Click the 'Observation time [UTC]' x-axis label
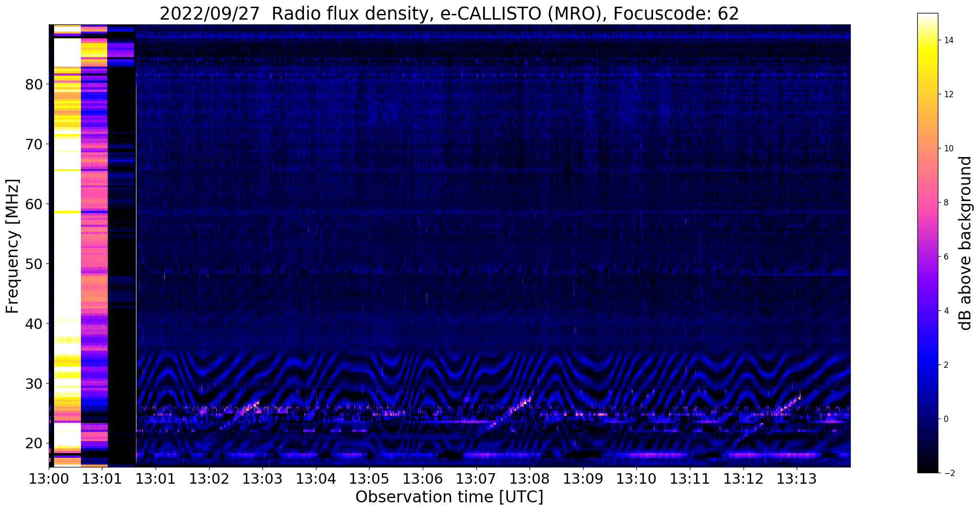980x511 pixels. pos(449,497)
